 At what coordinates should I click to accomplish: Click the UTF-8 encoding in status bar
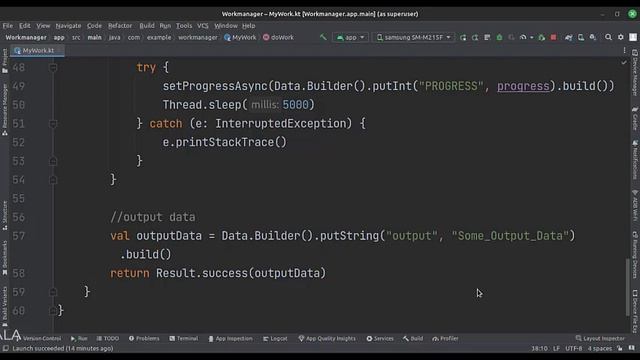pos(573,348)
